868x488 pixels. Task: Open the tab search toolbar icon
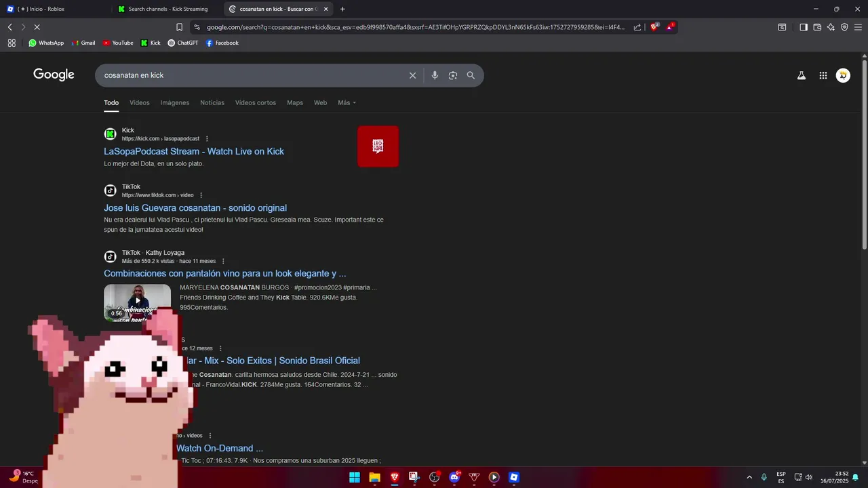point(782,27)
